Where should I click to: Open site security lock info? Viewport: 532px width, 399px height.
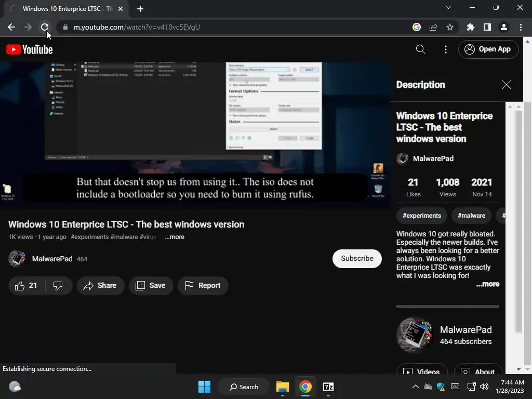[65, 27]
